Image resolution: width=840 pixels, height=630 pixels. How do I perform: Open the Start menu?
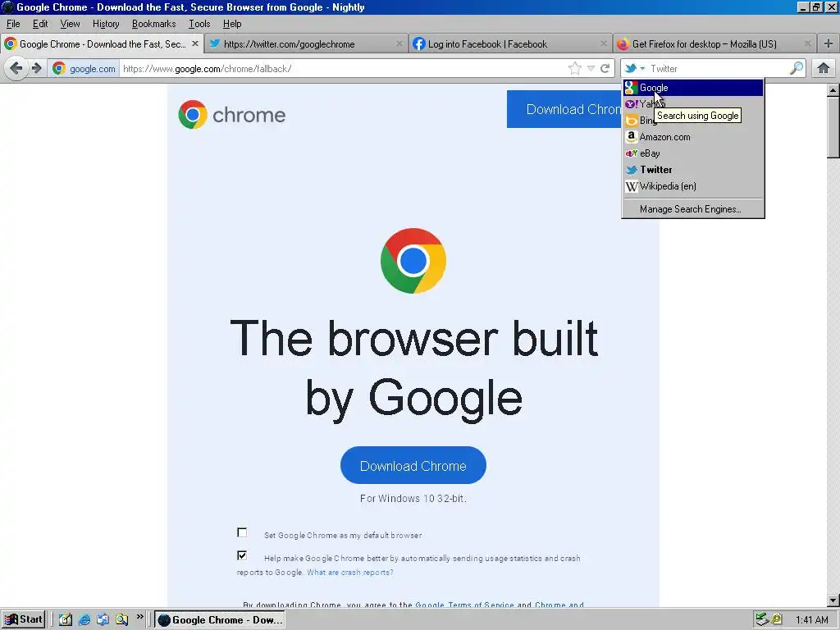point(23,620)
